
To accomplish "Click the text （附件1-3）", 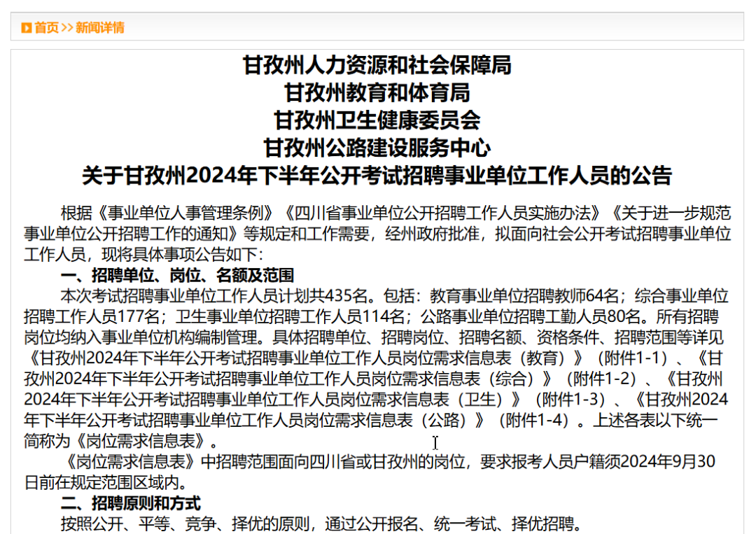I will [570, 400].
